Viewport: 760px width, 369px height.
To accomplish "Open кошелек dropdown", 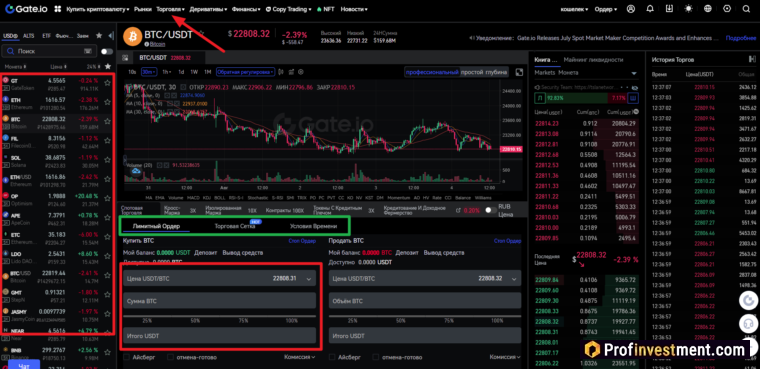I will (574, 9).
